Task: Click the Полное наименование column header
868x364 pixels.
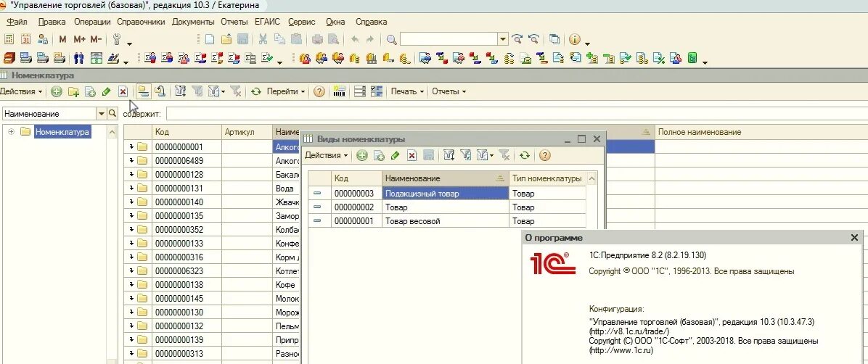Action: 761,132
